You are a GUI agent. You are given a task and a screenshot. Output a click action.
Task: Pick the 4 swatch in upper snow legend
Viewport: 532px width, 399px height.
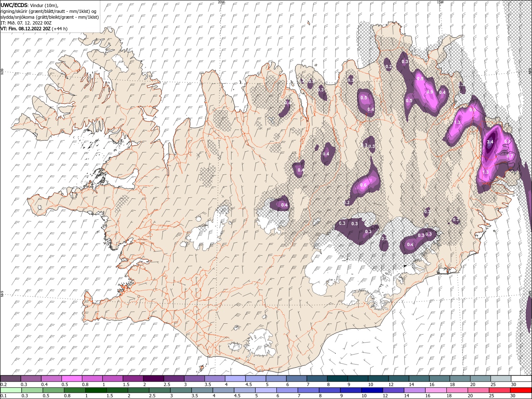click(x=235, y=379)
